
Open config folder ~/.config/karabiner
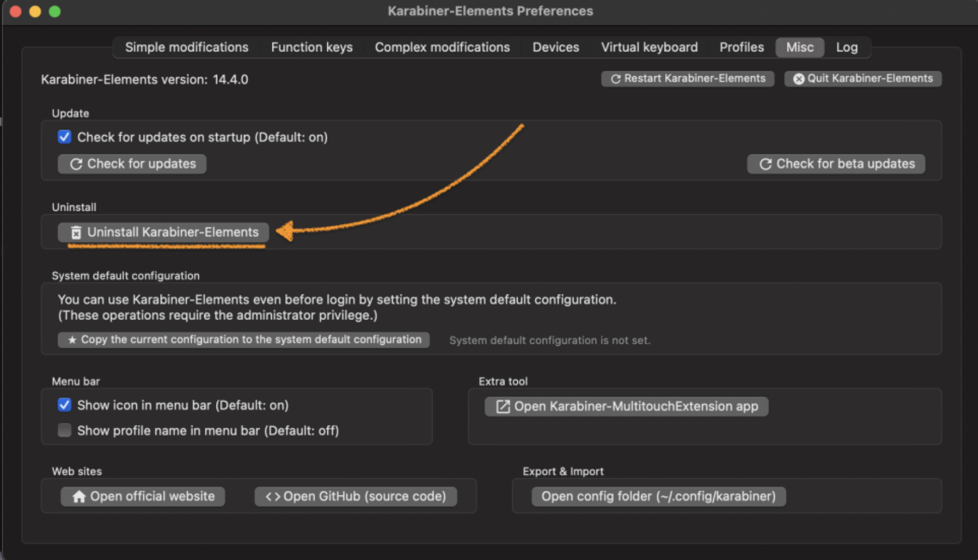click(658, 496)
